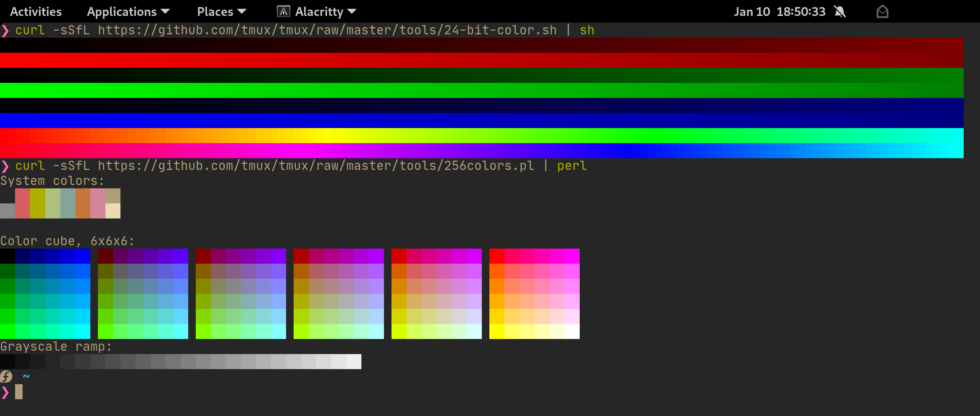Open the Places menu
This screenshot has width=980, height=416.
[x=221, y=12]
